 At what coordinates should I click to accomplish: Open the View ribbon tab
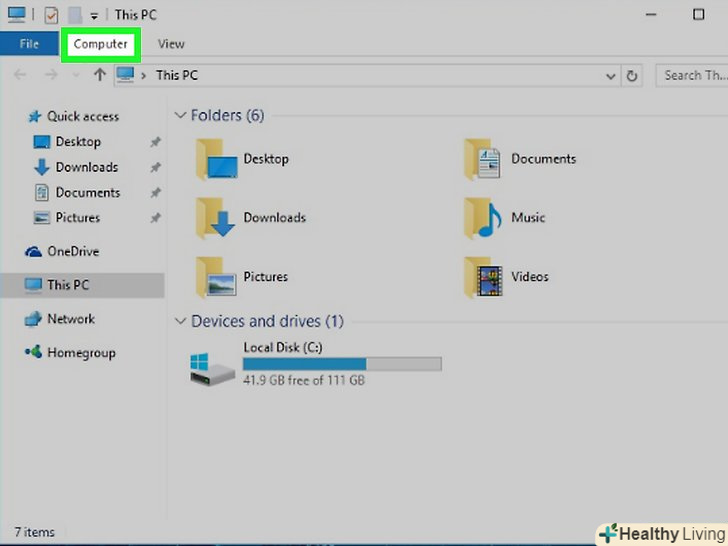171,44
